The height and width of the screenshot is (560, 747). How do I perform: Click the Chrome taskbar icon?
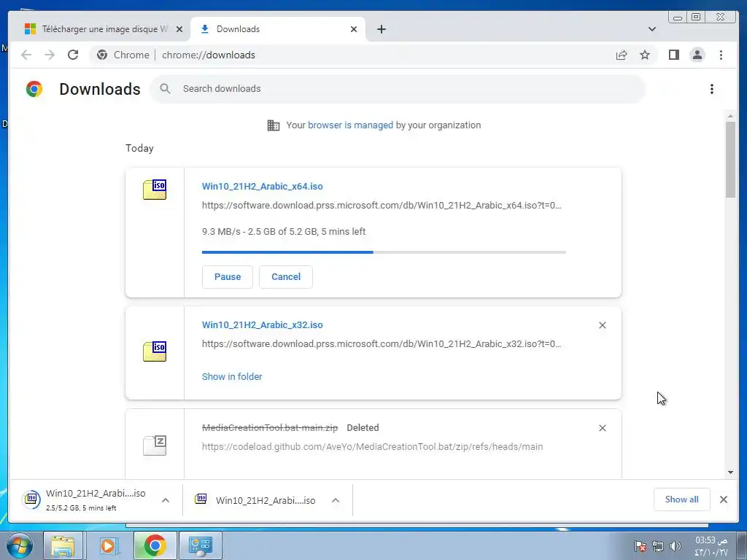[155, 545]
